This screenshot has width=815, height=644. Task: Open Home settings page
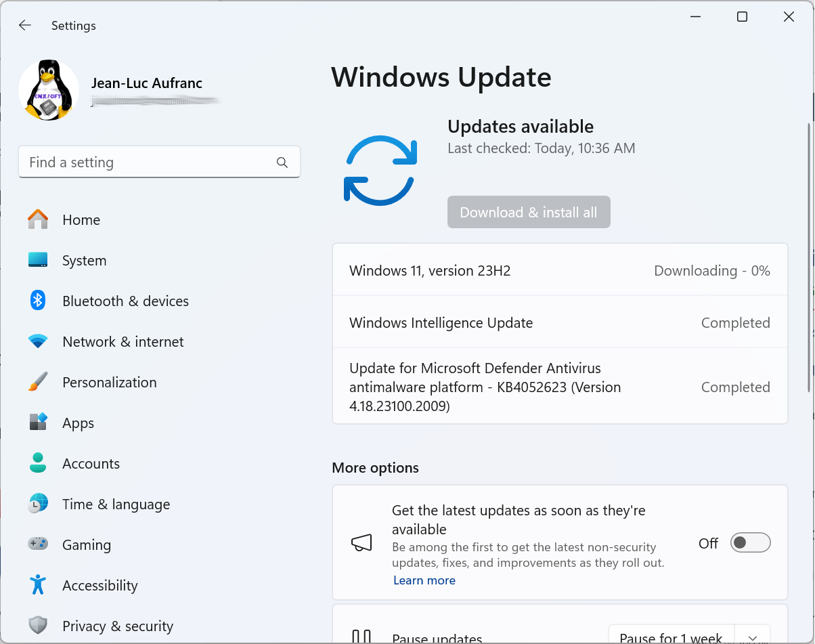click(81, 219)
